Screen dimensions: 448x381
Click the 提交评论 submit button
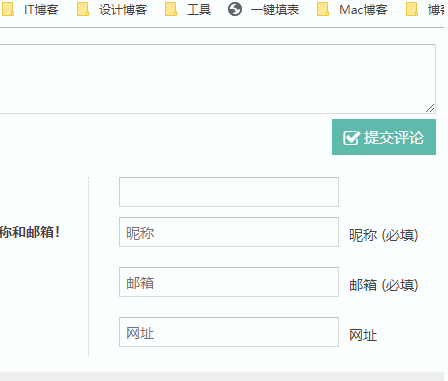click(384, 137)
